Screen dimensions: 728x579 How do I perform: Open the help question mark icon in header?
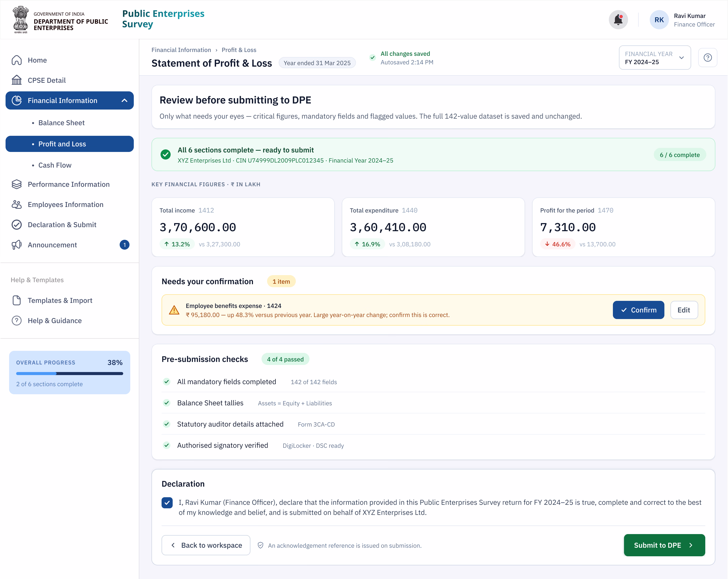pyautogui.click(x=707, y=57)
